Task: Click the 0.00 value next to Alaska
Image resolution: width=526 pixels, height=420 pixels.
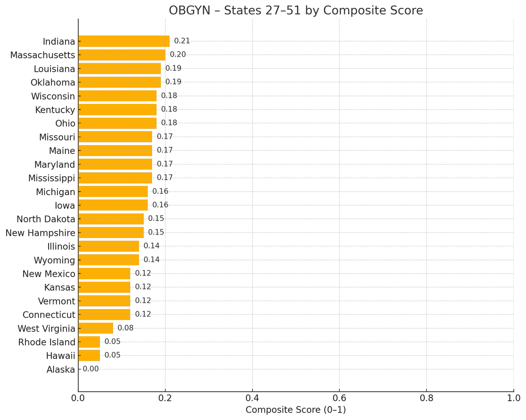Action: 91,369
